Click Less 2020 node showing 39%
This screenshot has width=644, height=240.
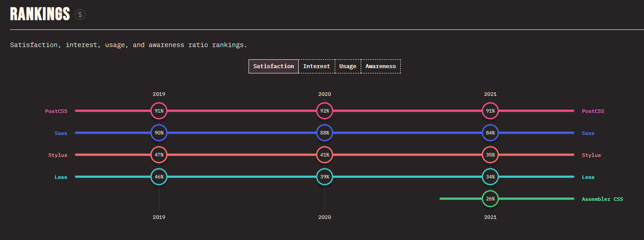pos(325,177)
